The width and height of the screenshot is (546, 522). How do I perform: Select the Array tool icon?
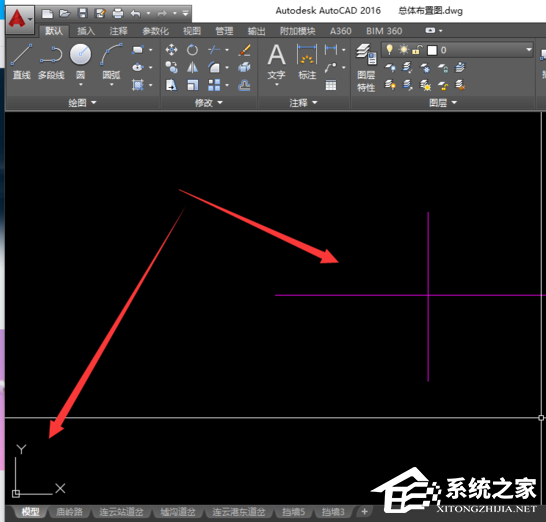214,85
